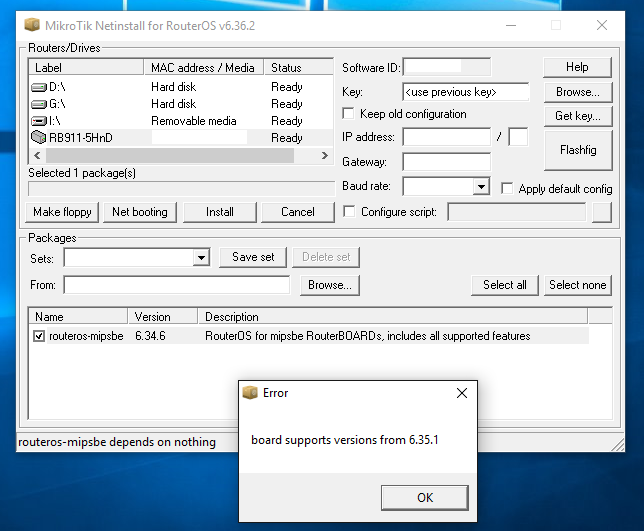Click the G:\ hard disk drive icon
The width and height of the screenshot is (644, 531).
tap(39, 104)
